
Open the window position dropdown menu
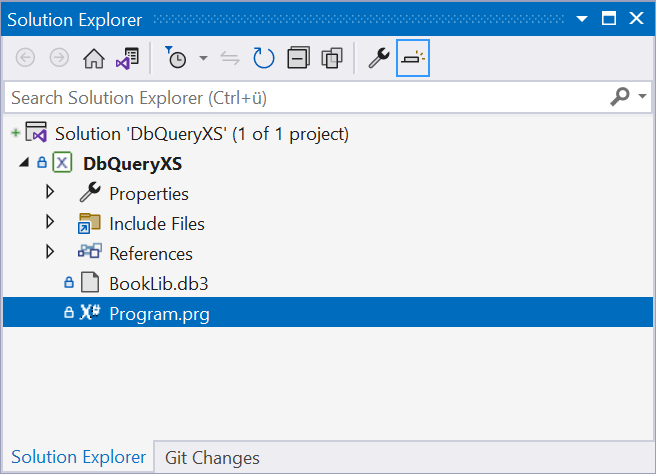(x=582, y=19)
